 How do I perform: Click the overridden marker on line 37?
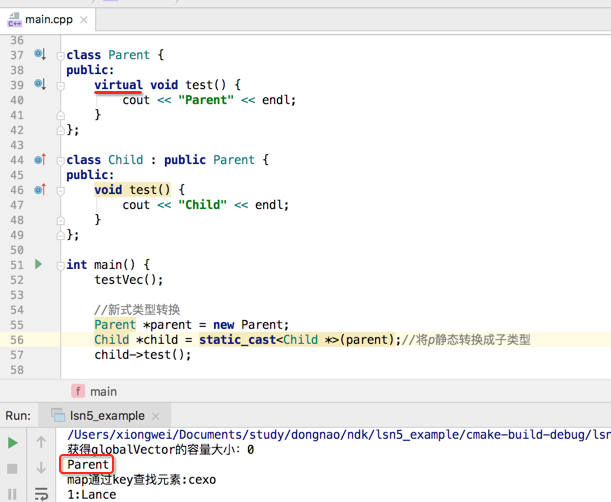pos(40,54)
